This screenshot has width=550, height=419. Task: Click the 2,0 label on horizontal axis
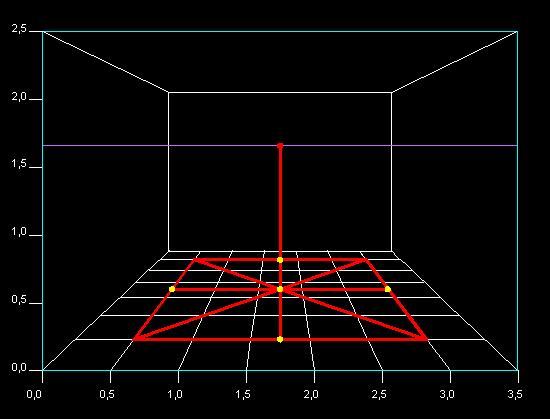tap(311, 394)
